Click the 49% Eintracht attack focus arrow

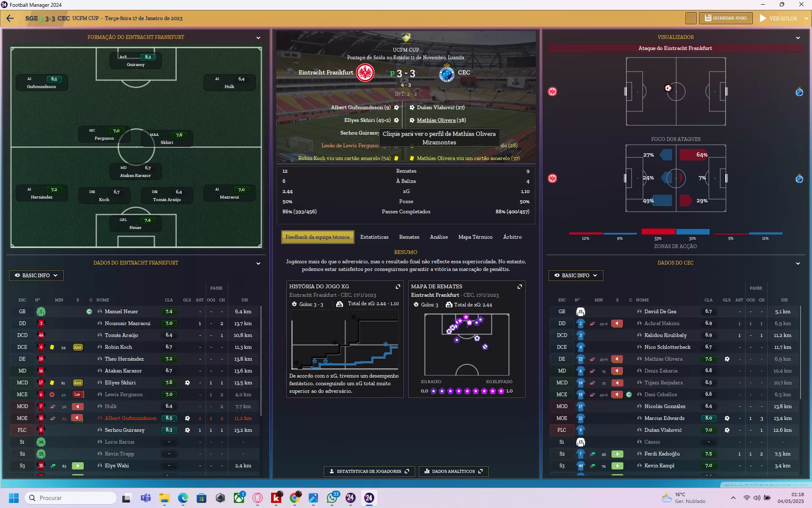pyautogui.click(x=662, y=201)
